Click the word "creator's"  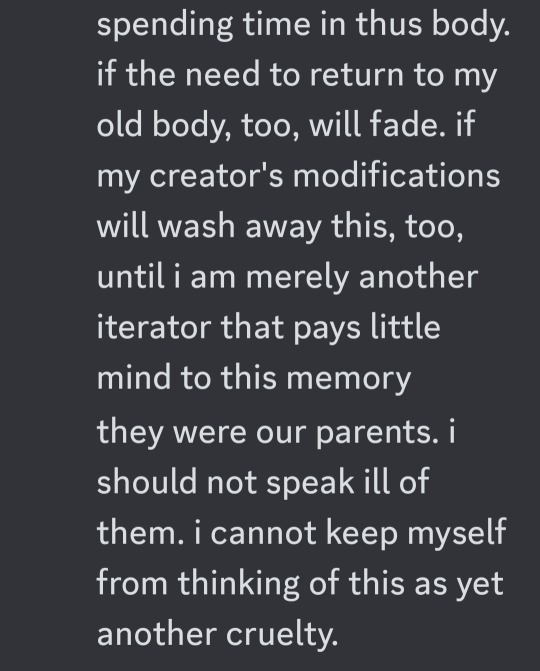[x=216, y=175]
